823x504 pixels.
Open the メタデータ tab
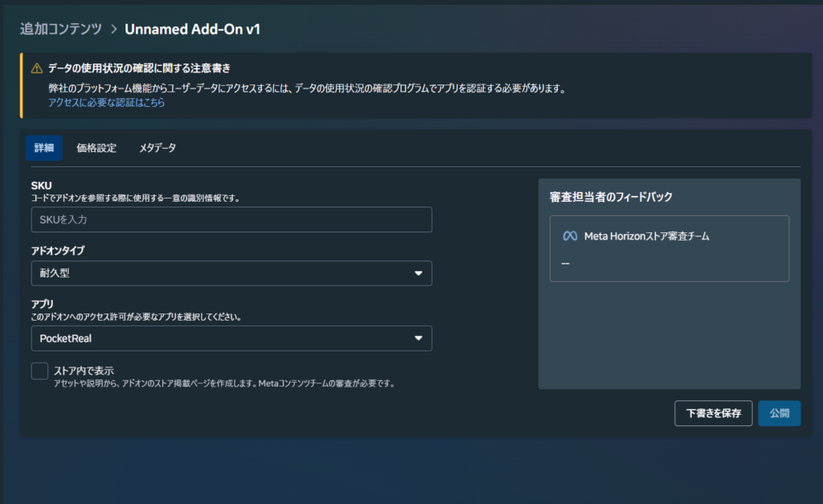point(158,148)
